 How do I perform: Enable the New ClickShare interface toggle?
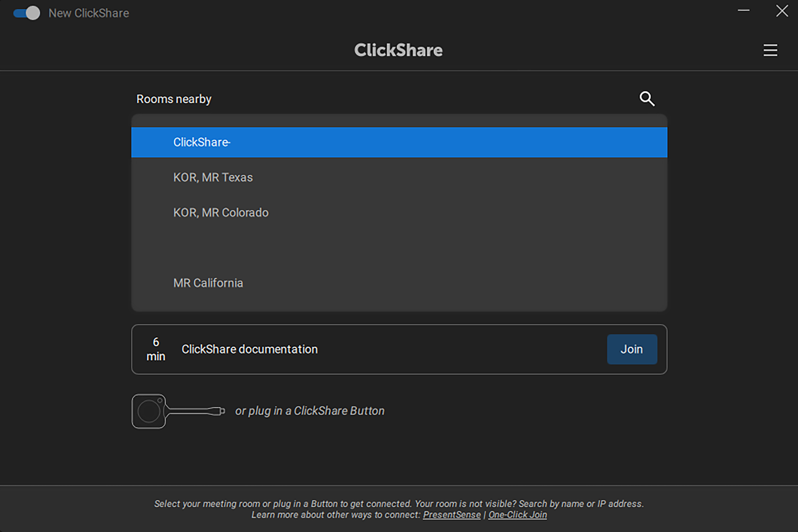(x=26, y=13)
